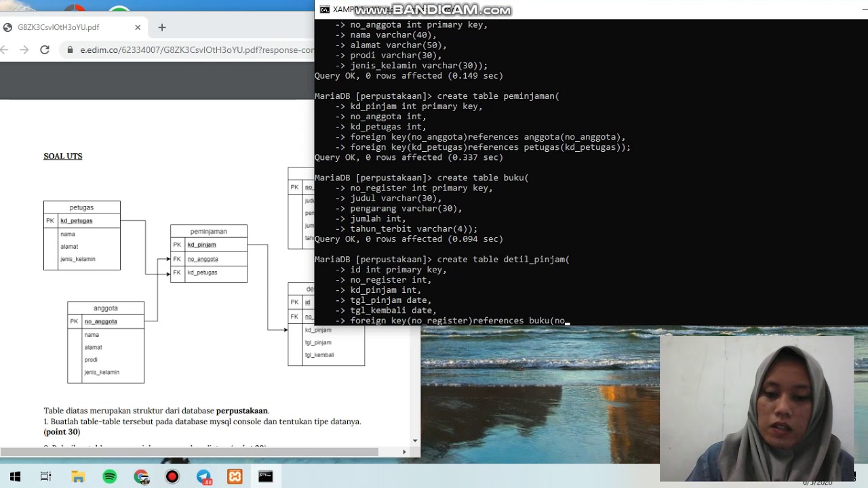
Task: Click the lock icon beside the URL
Action: tap(70, 49)
